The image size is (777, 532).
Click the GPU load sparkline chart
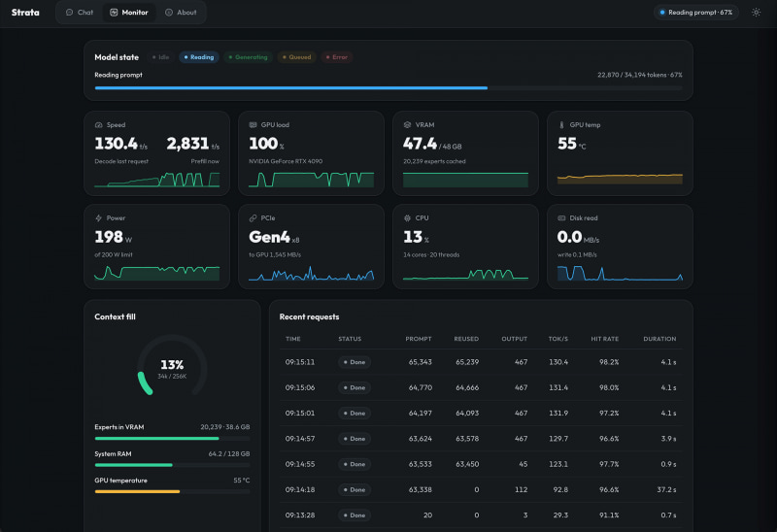click(x=311, y=180)
